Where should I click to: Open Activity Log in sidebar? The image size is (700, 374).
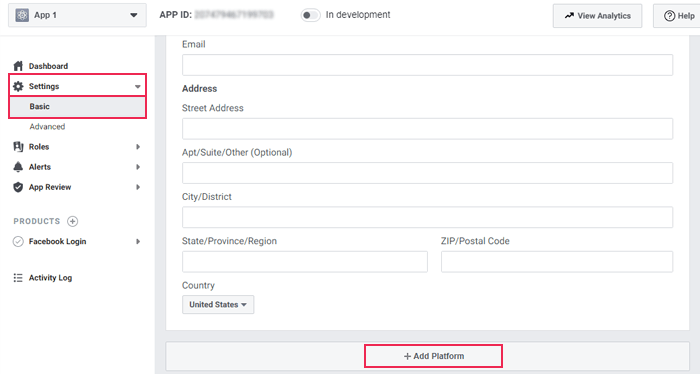point(50,278)
